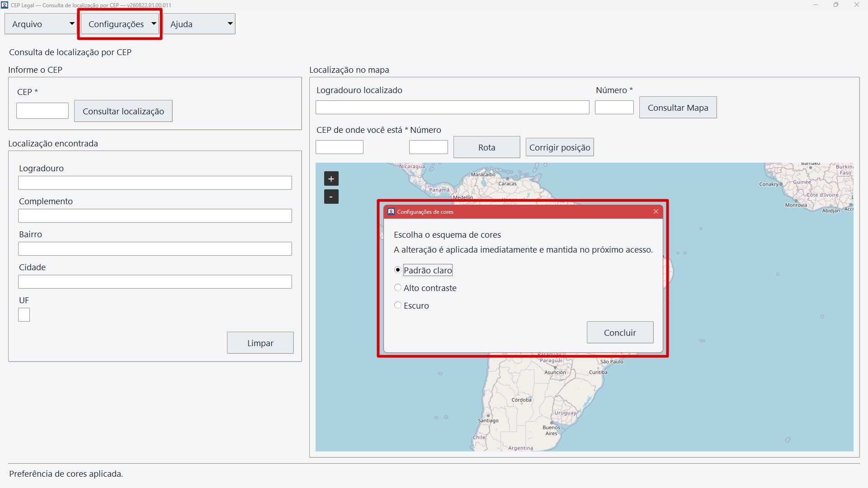Click the Rota button
The image size is (868, 488).
[486, 147]
